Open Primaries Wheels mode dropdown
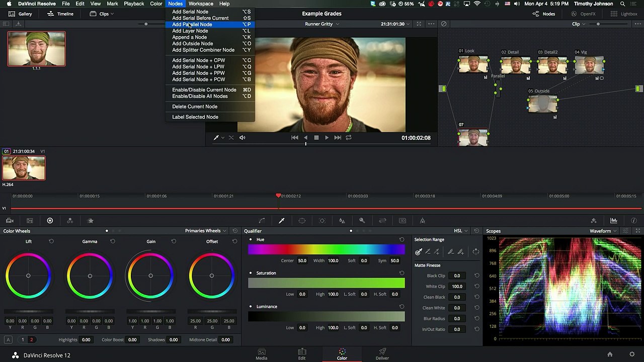The width and height of the screenshot is (644, 362). click(205, 231)
